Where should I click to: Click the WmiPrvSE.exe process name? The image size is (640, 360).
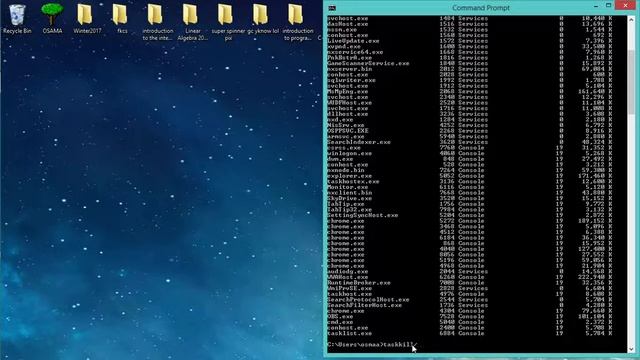point(349,288)
